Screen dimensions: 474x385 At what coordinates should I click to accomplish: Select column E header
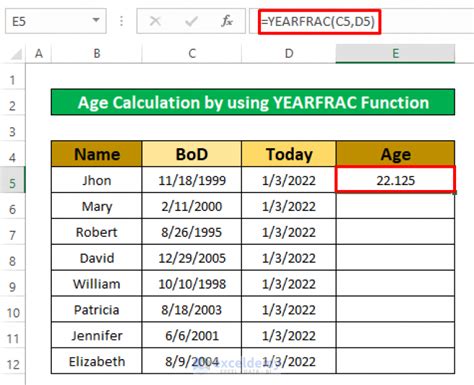[x=395, y=53]
